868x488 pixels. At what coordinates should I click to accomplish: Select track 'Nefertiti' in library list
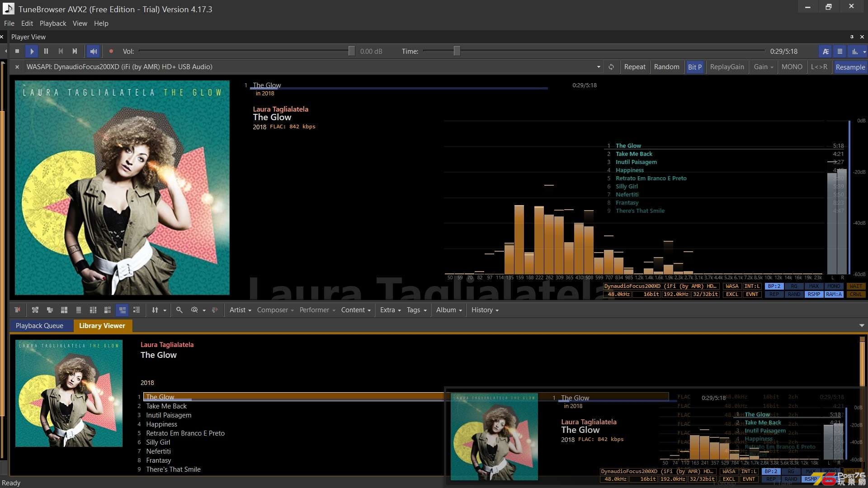pyautogui.click(x=158, y=451)
